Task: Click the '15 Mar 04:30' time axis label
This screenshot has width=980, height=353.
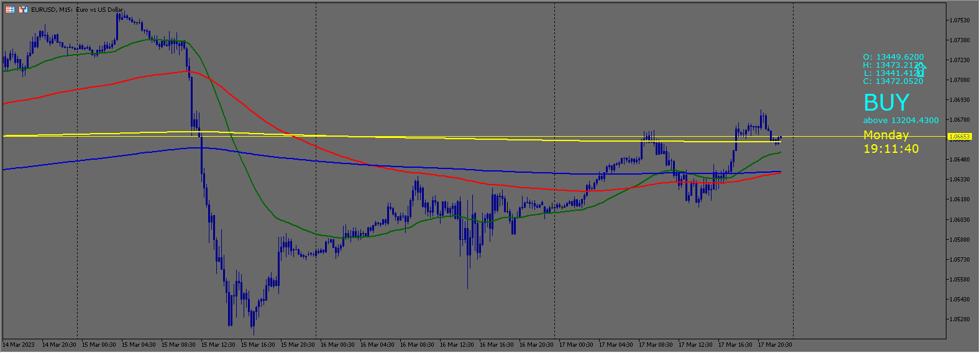Action: pyautogui.click(x=139, y=345)
